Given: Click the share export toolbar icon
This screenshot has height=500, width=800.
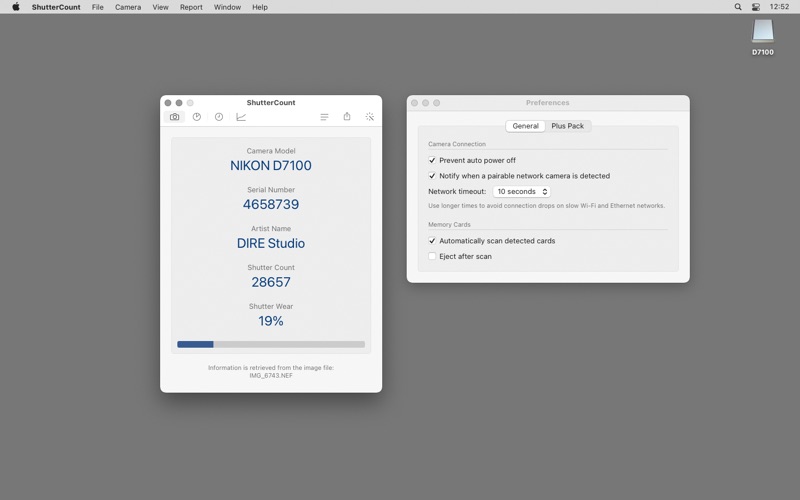Looking at the screenshot, I should (x=347, y=117).
